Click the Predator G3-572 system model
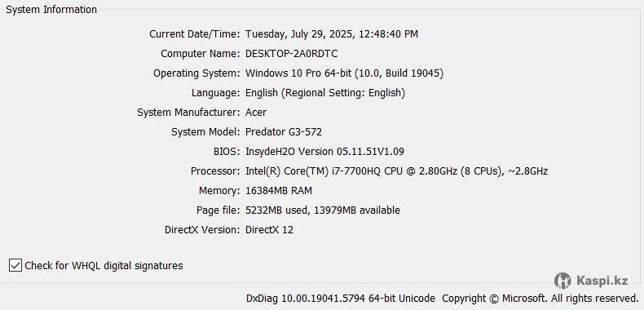 click(x=284, y=132)
